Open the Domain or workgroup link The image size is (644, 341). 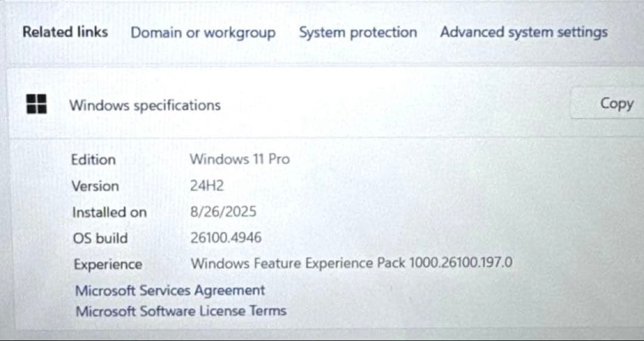[x=203, y=33]
